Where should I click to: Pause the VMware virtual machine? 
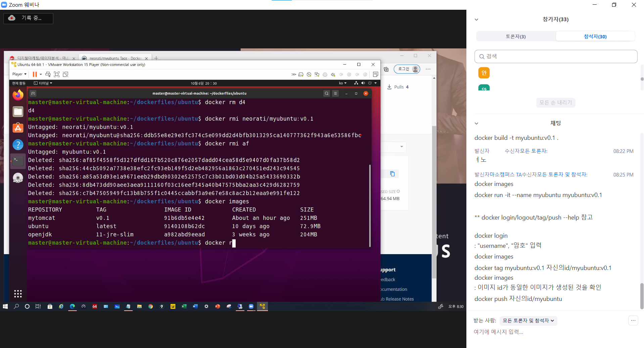click(35, 74)
